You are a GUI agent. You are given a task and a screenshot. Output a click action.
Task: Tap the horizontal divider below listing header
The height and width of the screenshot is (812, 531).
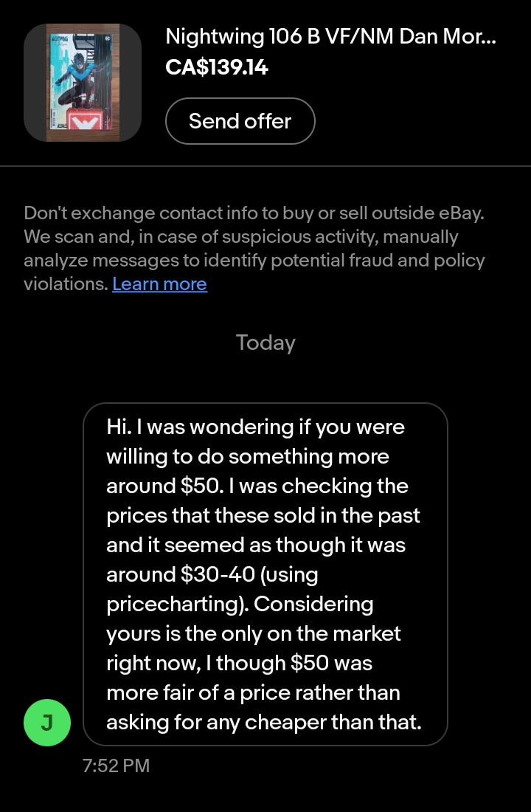click(x=265, y=167)
